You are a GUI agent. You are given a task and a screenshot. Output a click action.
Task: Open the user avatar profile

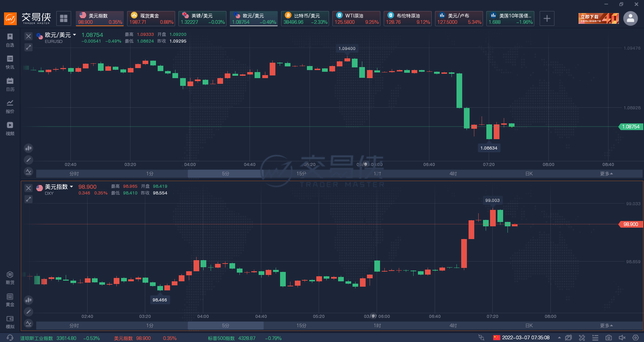tap(631, 18)
